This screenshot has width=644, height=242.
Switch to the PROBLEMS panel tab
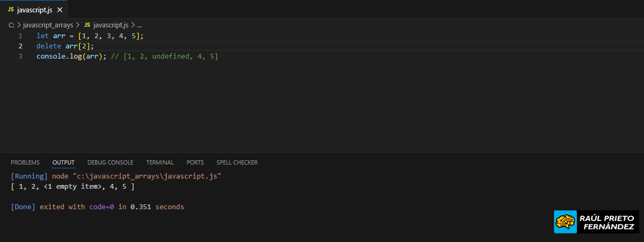coord(25,162)
